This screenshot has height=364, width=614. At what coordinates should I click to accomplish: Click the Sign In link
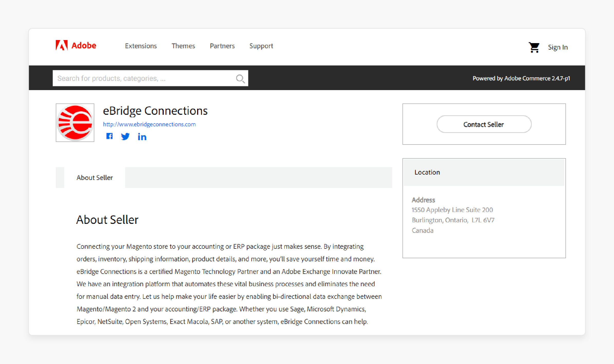click(x=558, y=47)
